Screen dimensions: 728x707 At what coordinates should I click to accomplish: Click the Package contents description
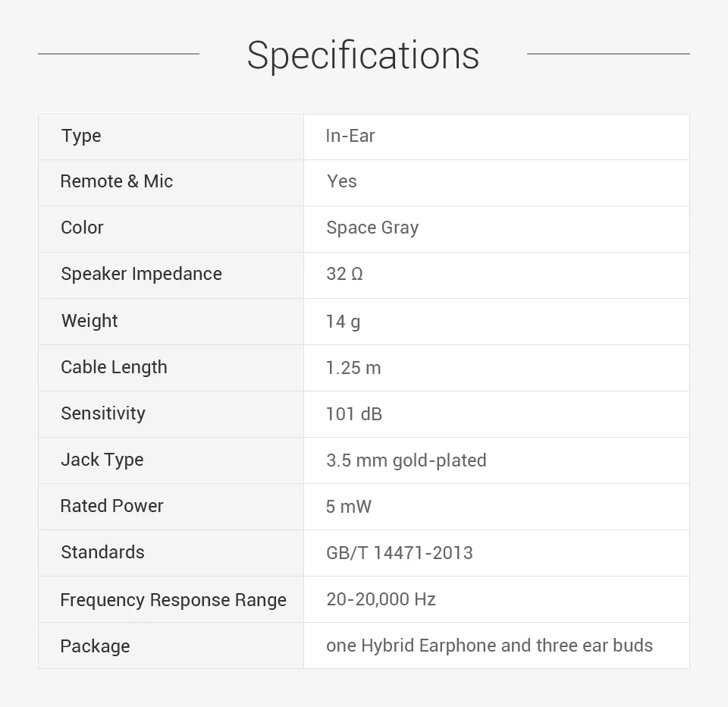[x=489, y=646]
